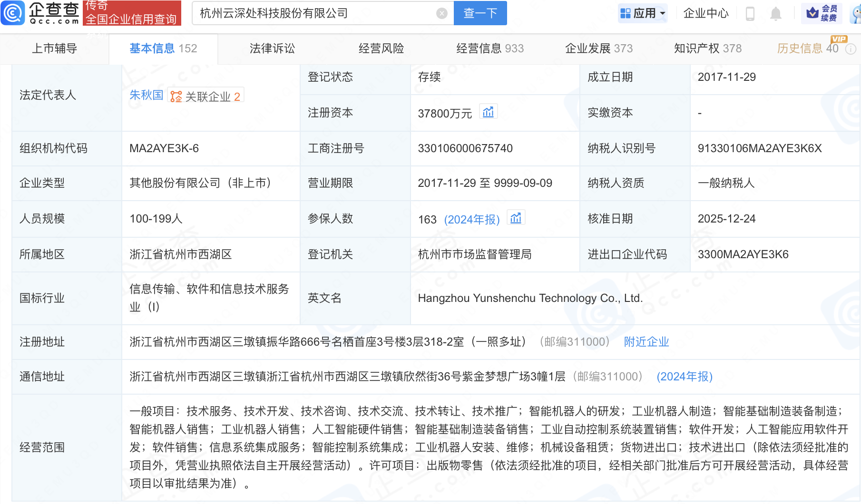The image size is (861, 504).
Task: Click the member renewal crown icon
Action: coord(813,13)
